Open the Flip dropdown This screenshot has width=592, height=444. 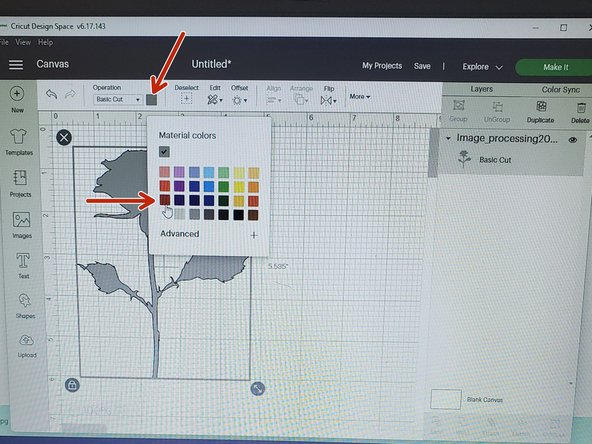click(x=328, y=100)
